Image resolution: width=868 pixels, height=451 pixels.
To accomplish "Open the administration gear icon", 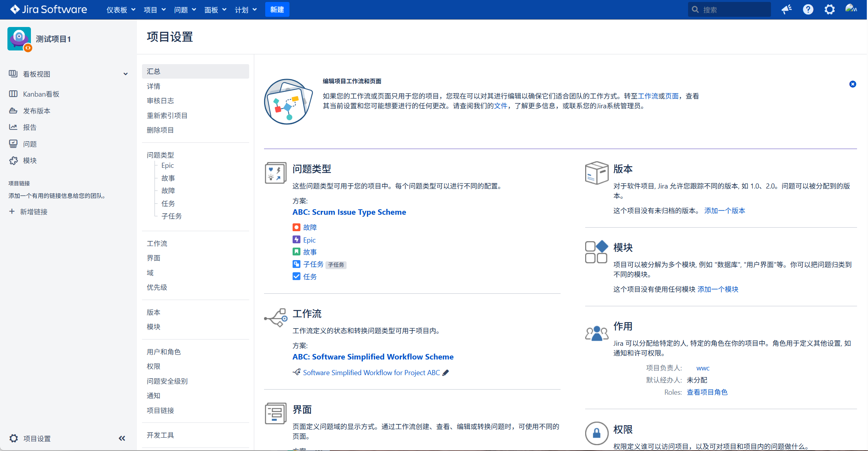I will point(829,9).
